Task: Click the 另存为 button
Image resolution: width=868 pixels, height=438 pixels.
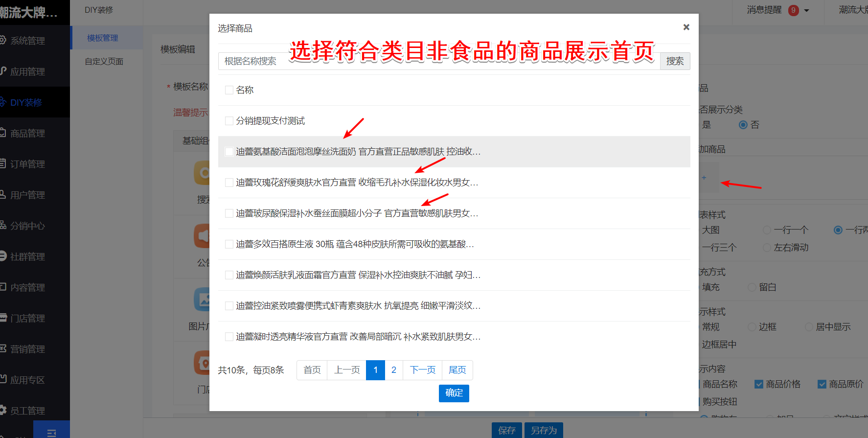Action: pos(544,430)
